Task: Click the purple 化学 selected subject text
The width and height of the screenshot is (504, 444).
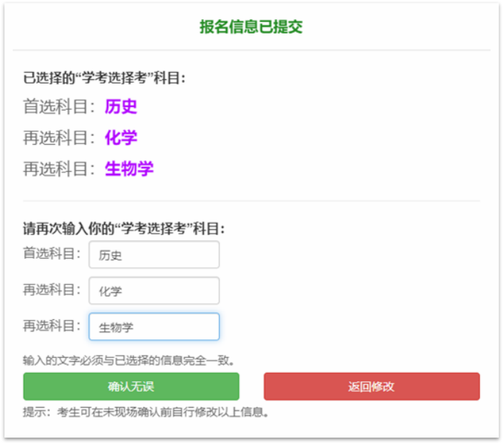Action: pos(120,138)
